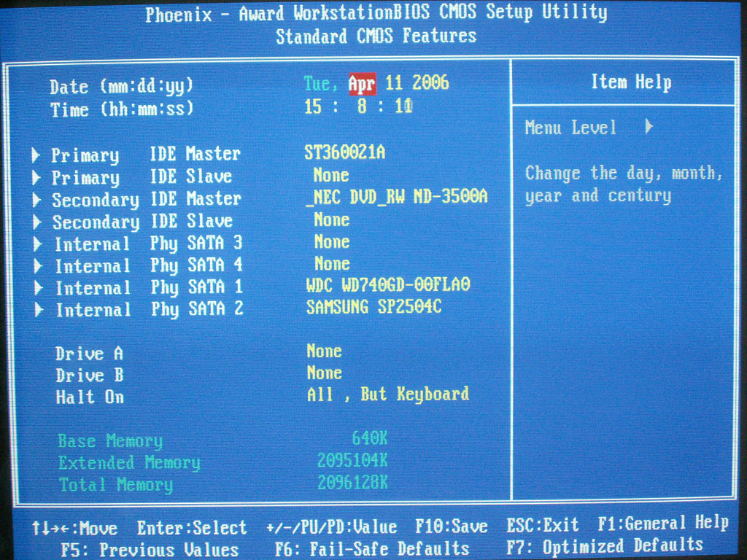Screen dimensions: 747x560
Task: Change Drive A value None
Action: coord(324,351)
